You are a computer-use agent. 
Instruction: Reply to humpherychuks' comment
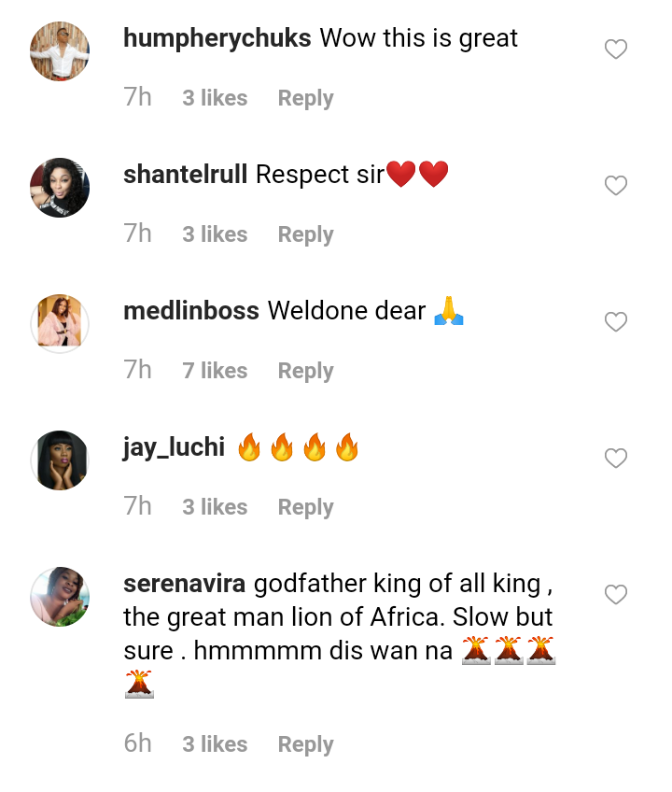tap(305, 98)
